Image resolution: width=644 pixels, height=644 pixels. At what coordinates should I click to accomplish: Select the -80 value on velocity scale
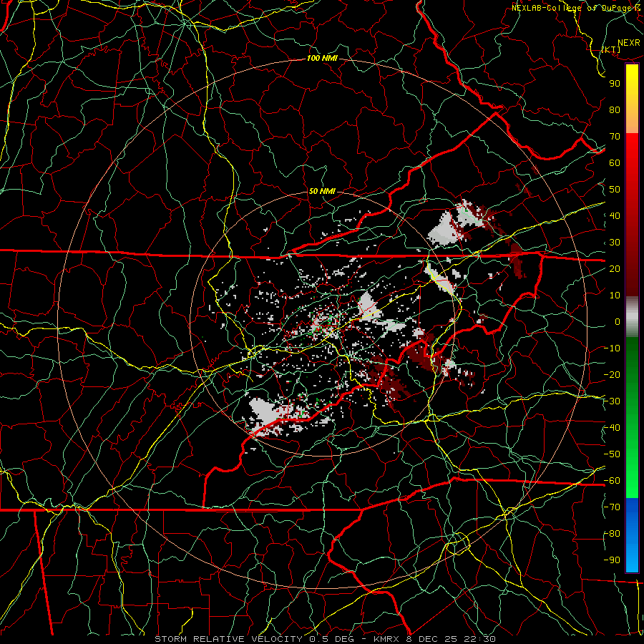click(x=612, y=534)
